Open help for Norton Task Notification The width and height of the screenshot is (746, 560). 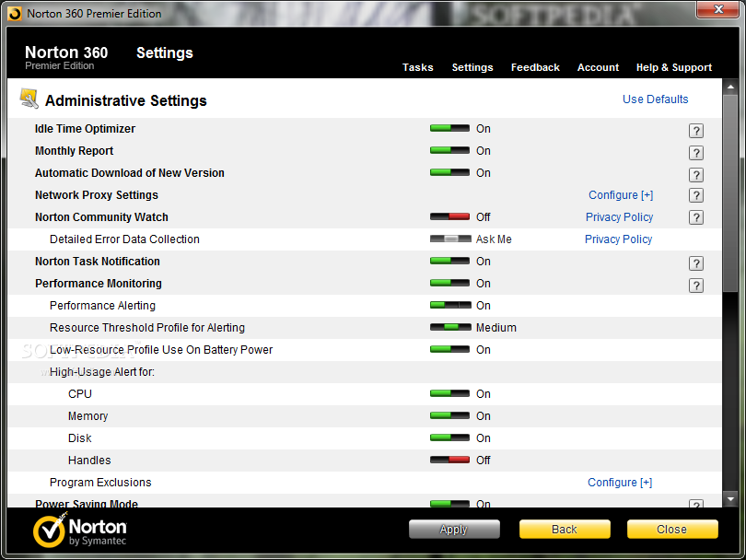click(695, 263)
